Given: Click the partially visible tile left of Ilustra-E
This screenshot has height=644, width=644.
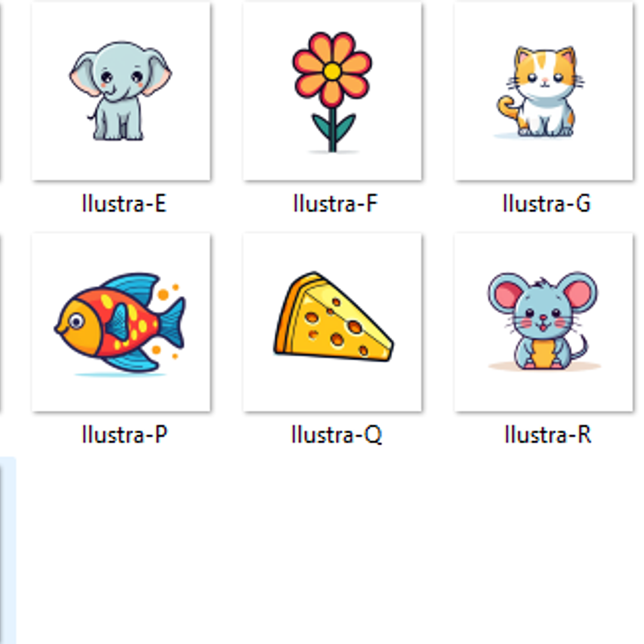Looking at the screenshot, I should pyautogui.click(x=1, y=91).
